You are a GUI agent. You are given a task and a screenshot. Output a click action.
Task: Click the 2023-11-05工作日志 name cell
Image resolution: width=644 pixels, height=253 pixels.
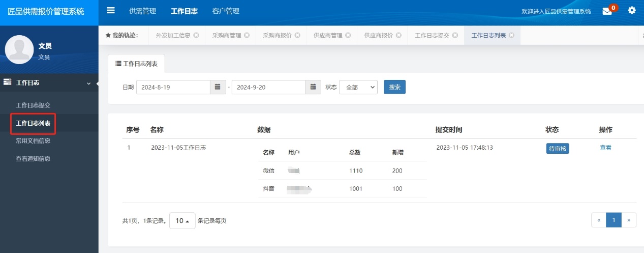pyautogui.click(x=178, y=148)
